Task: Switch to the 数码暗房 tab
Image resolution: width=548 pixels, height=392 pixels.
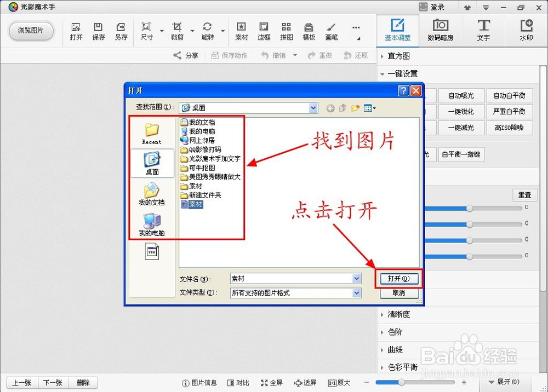Action: click(441, 30)
